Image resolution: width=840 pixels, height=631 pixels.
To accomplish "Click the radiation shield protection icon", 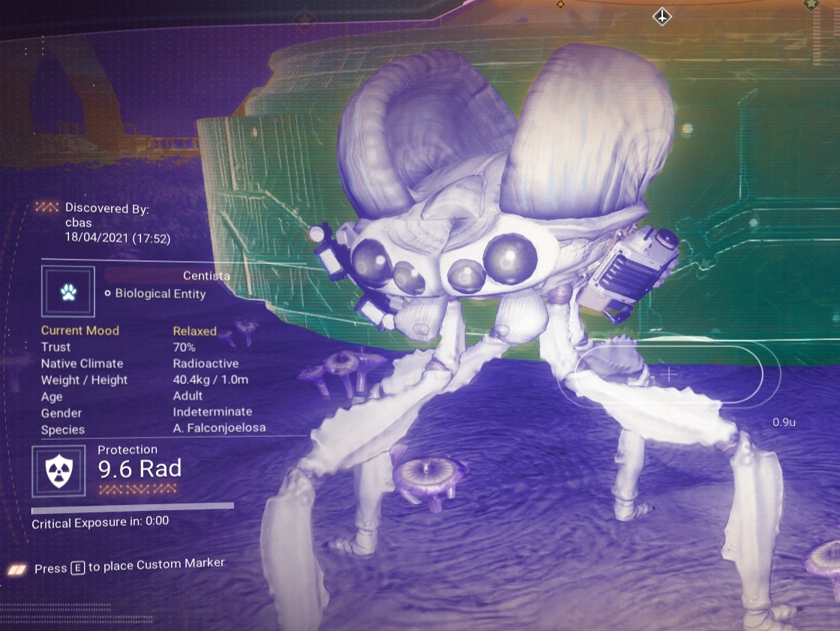I will [x=59, y=470].
